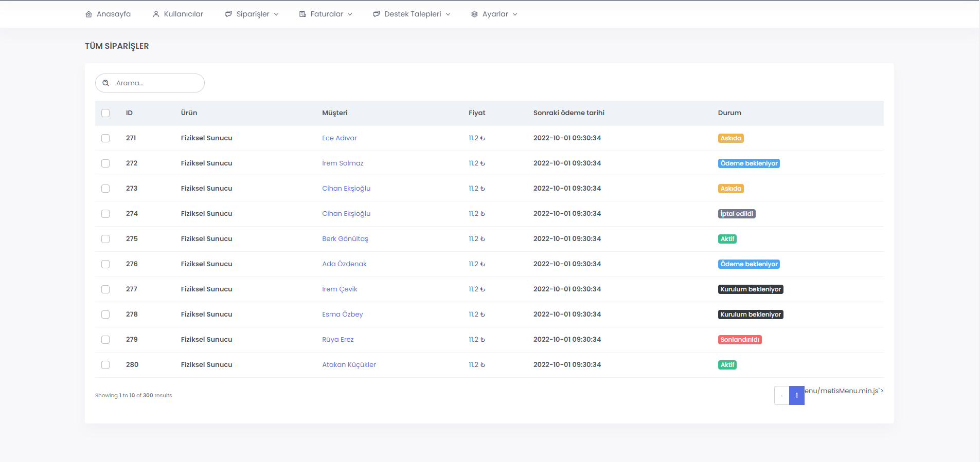
Task: Open the Anasayfa menu item
Action: point(108,14)
